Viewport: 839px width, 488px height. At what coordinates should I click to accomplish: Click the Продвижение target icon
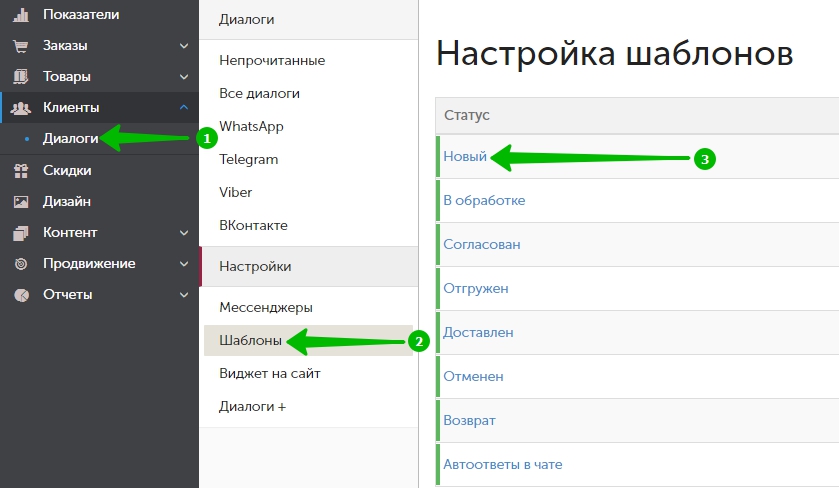(20, 264)
